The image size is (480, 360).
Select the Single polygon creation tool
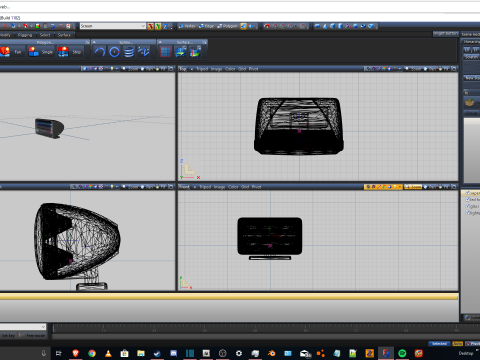[x=40, y=52]
